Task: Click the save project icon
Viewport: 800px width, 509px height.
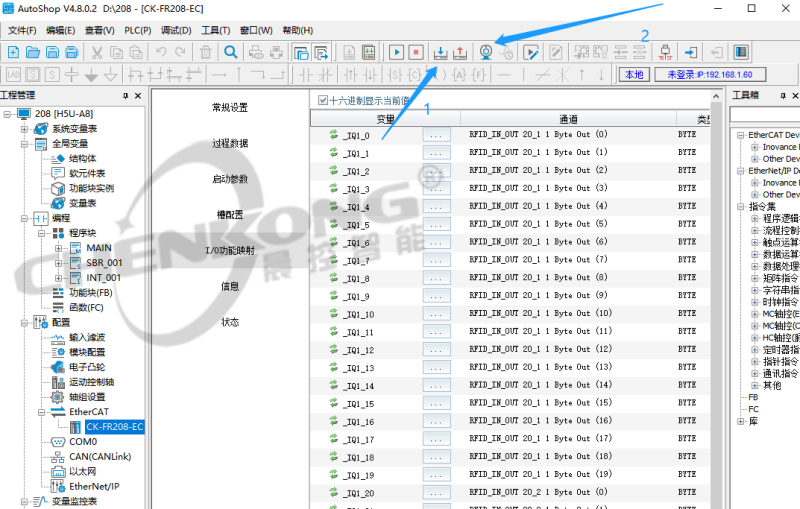Action: [x=51, y=52]
